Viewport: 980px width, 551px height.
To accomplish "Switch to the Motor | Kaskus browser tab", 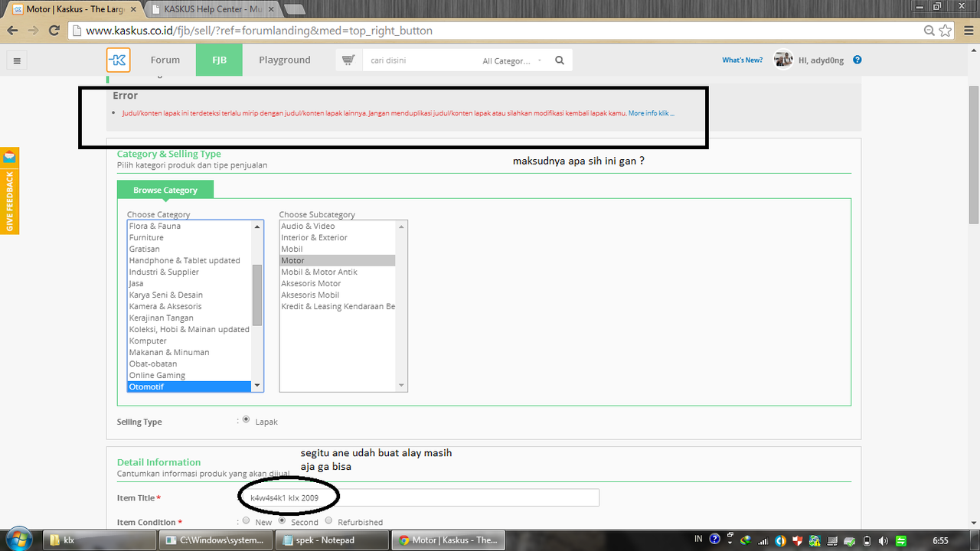I will (x=74, y=9).
